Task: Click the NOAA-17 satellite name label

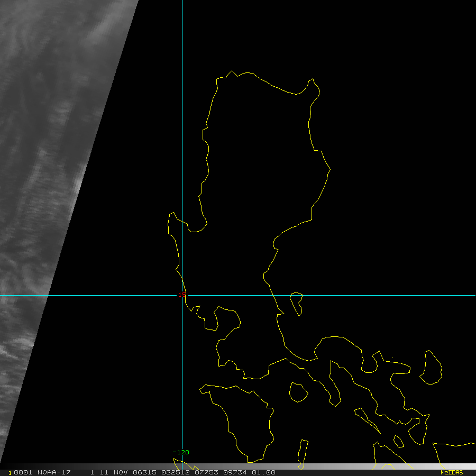Action: click(53, 472)
